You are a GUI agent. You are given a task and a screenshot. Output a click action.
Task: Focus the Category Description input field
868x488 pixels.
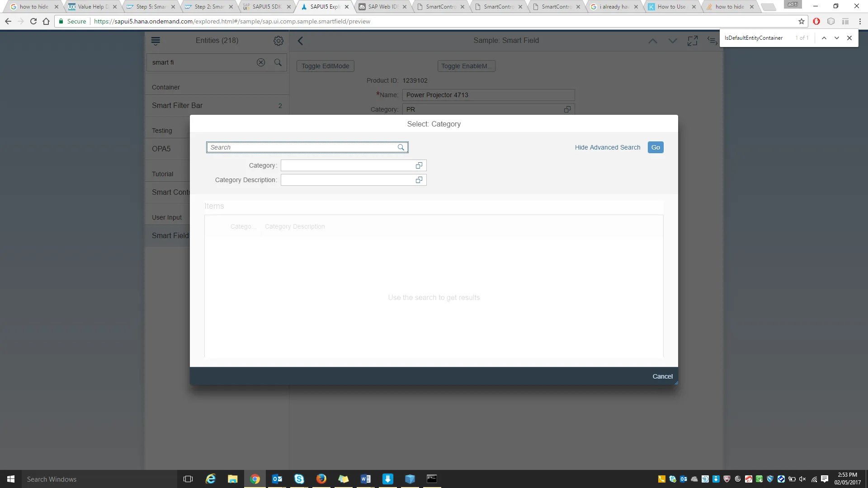[347, 180]
